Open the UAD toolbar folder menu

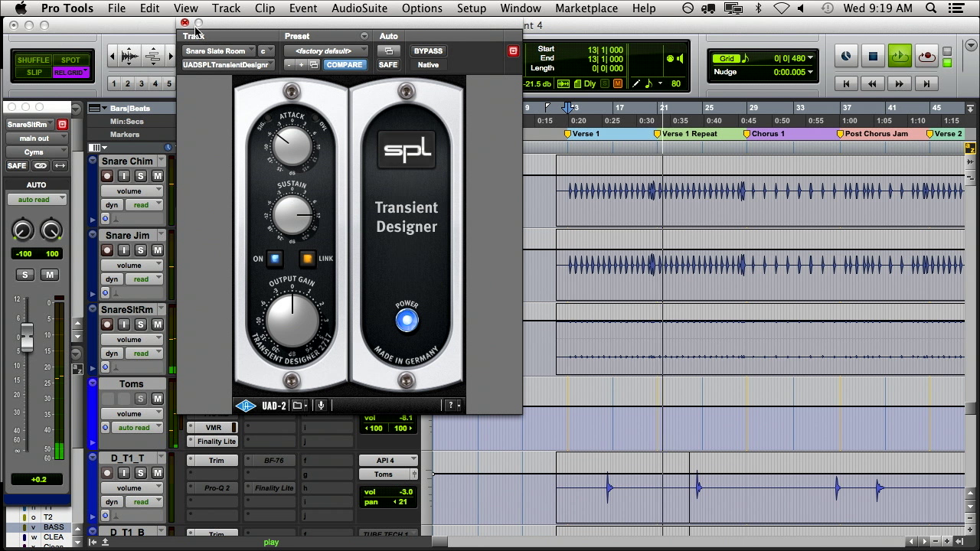click(x=299, y=406)
